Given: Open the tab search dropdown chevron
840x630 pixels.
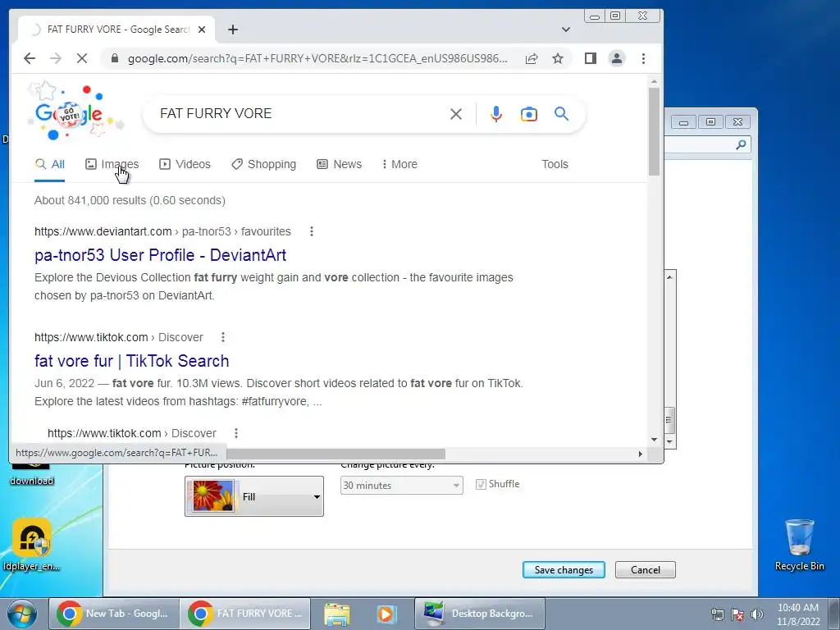Looking at the screenshot, I should click(x=566, y=30).
